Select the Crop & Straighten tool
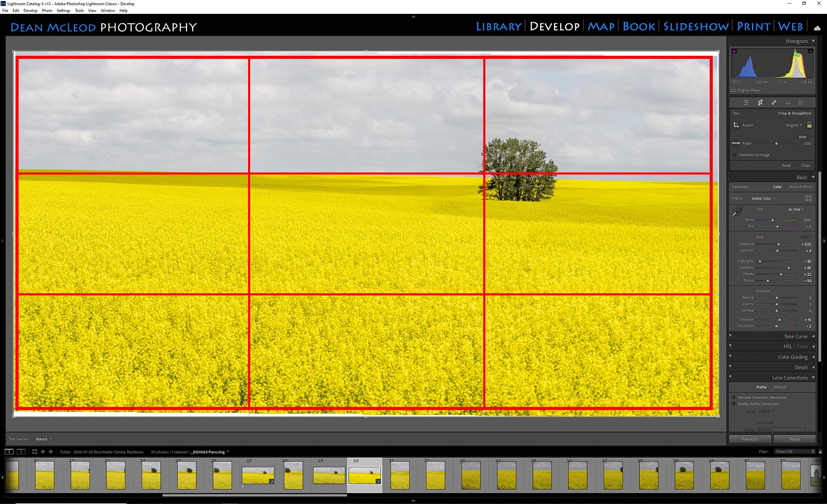The image size is (827, 504). [x=760, y=102]
